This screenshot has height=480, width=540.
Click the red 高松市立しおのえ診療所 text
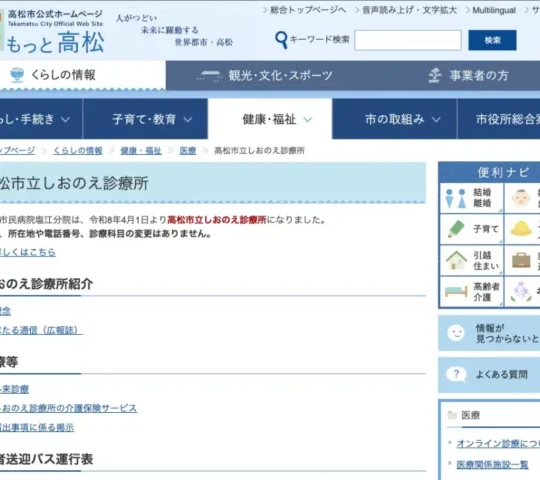[217, 220]
